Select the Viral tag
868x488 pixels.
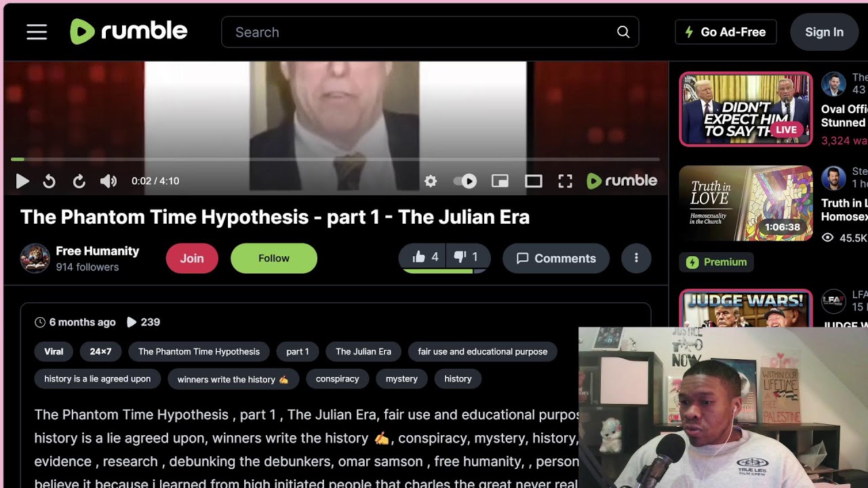coord(54,352)
